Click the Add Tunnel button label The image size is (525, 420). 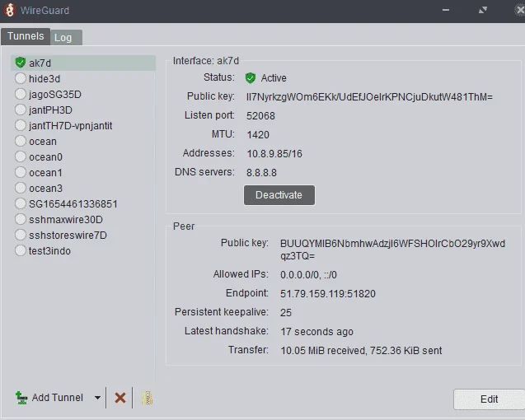(57, 398)
